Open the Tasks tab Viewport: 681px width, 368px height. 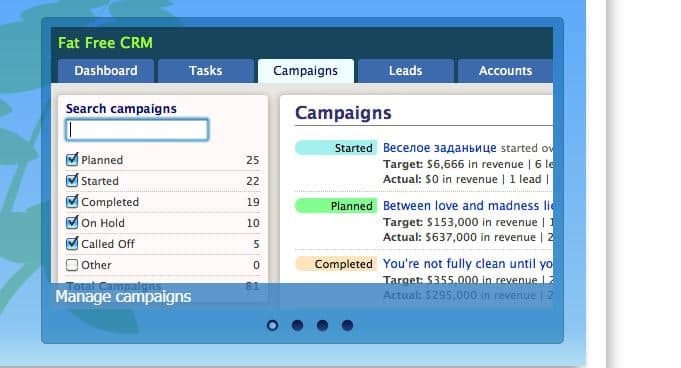pyautogui.click(x=206, y=71)
